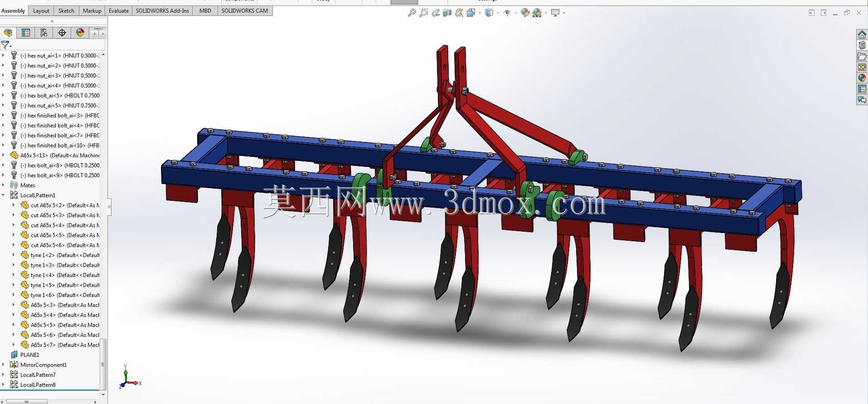Select hex finished bolt_ai<10> in the tree
868x404 pixels.
coord(60,145)
